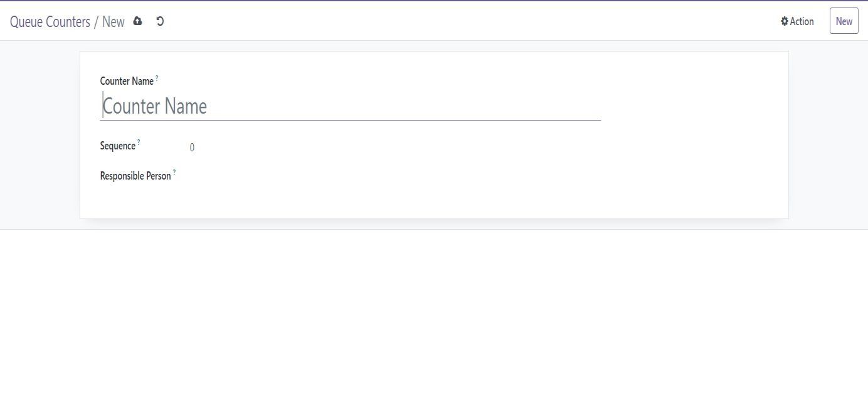868x420 pixels.
Task: Click the gear icon beside Action
Action: pos(784,21)
